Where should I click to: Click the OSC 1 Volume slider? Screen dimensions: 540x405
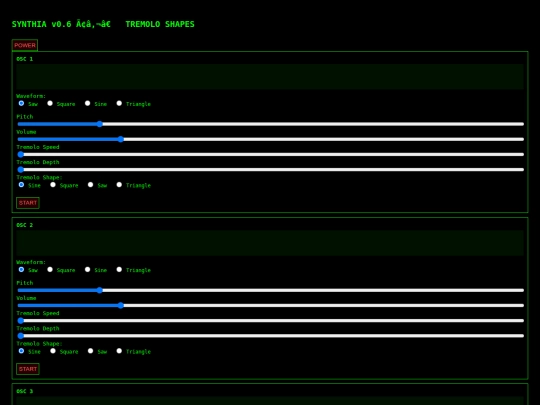(270, 139)
